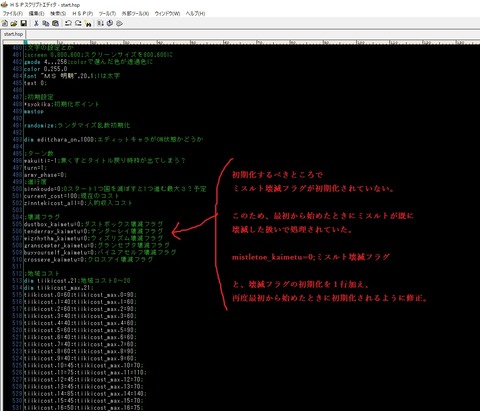Click the 'dustbox_kaimetu=0' line
This screenshot has width=480, height=411.
(94, 224)
